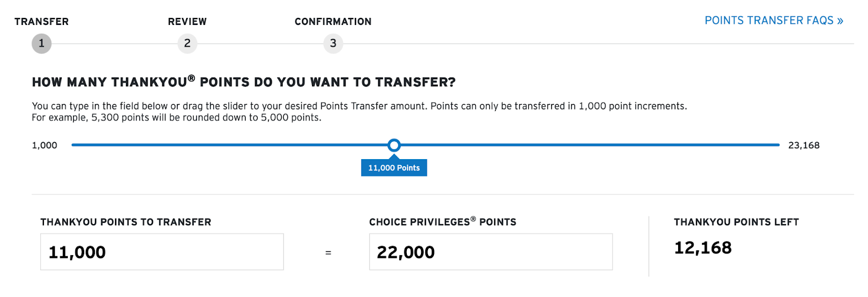Click the blue 11,000 Points tooltip
The image size is (868, 297).
[394, 168]
